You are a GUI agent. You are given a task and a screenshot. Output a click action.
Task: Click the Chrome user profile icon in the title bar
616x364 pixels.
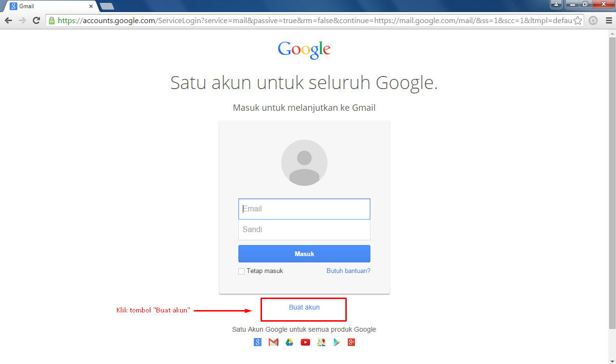click(556, 4)
